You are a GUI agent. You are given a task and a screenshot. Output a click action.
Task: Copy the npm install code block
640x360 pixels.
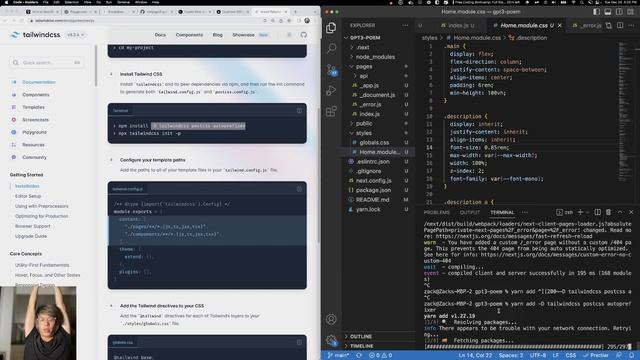coord(299,111)
